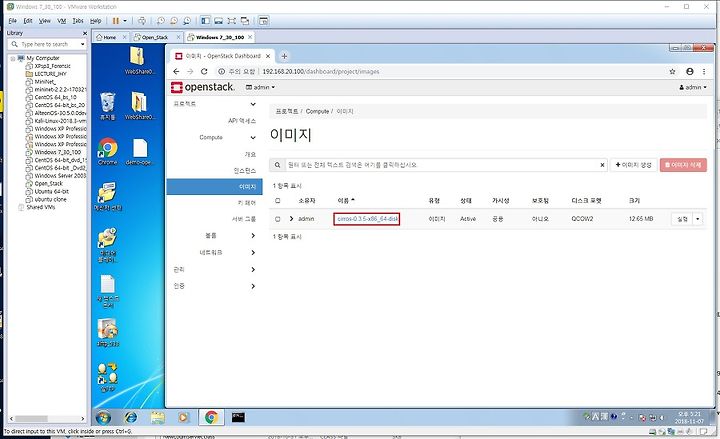The height and width of the screenshot is (439, 720).
Task: Open the VMware VM menu
Action: [62, 21]
